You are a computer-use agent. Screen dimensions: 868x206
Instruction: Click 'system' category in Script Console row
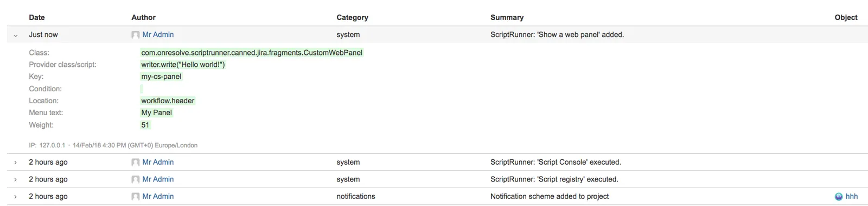[348, 162]
